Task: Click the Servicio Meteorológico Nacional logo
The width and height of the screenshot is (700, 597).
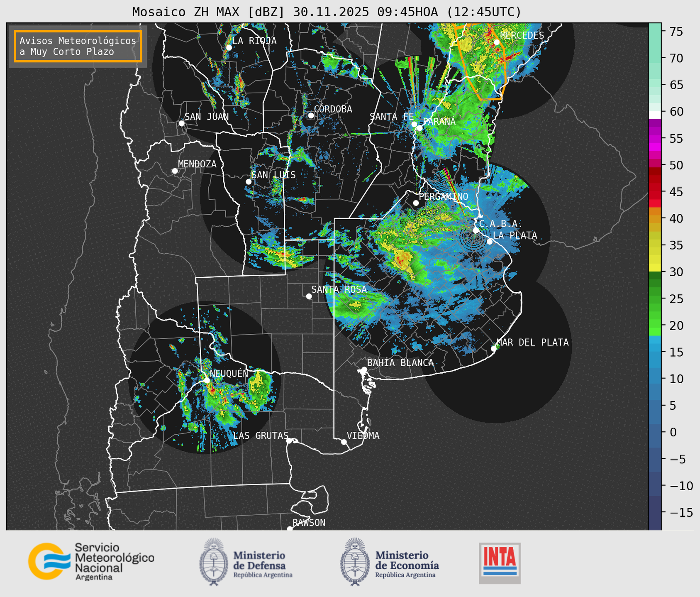Action: click(x=91, y=561)
